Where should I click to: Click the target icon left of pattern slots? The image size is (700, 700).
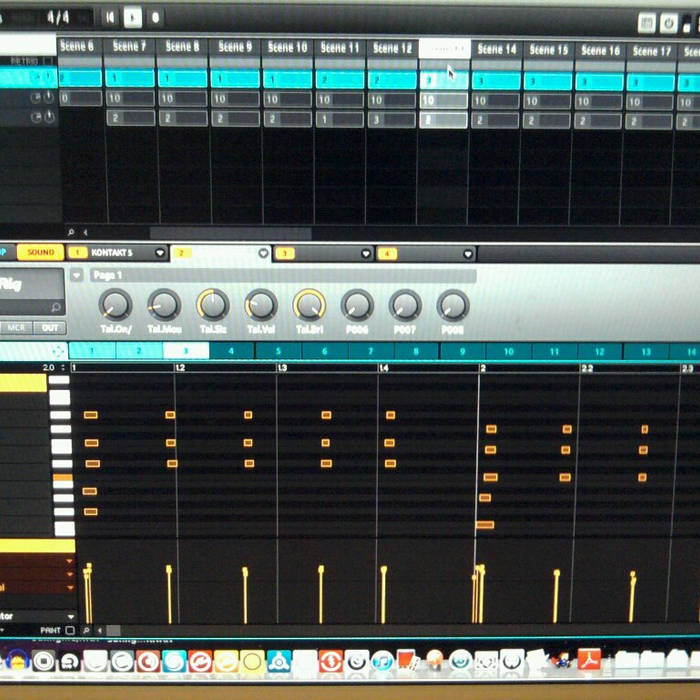[58, 351]
